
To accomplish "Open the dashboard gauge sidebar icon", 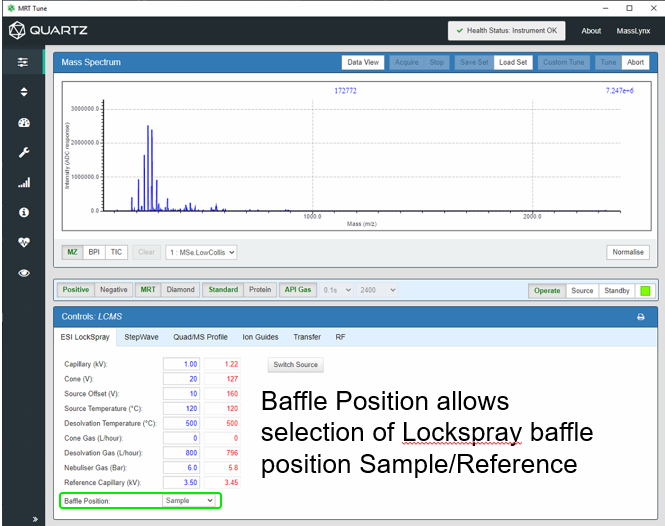I will click(x=23, y=123).
